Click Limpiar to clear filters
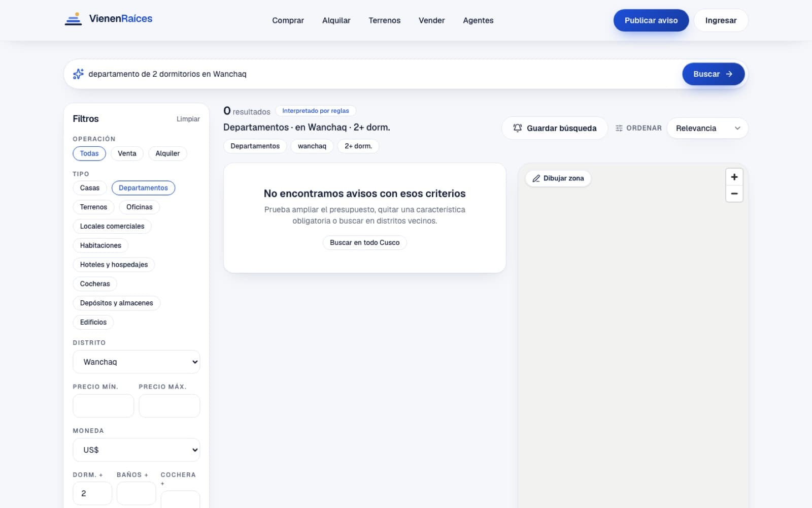 188,119
